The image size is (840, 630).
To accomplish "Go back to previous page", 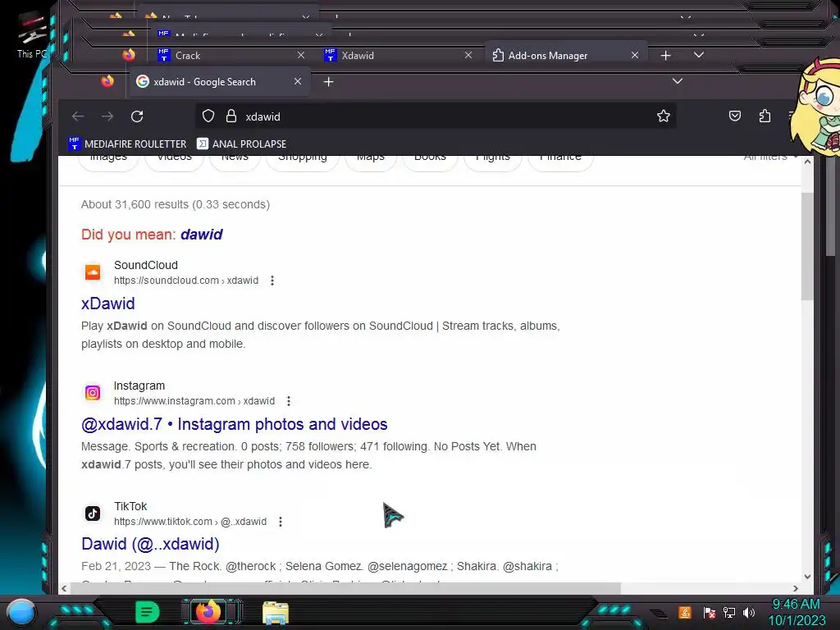I will tap(78, 116).
